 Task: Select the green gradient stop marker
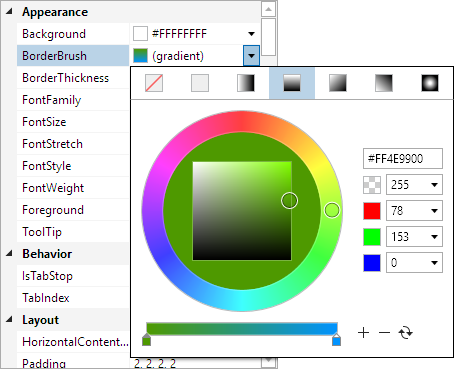coord(146,340)
